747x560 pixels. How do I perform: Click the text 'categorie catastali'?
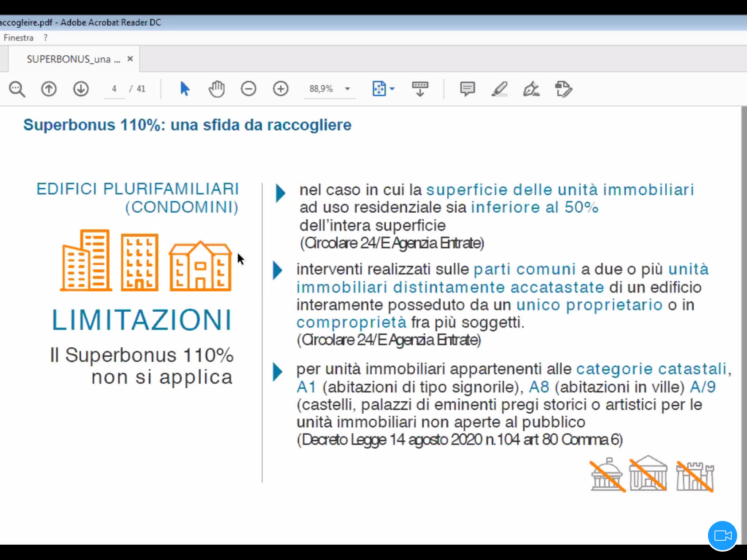tap(652, 369)
